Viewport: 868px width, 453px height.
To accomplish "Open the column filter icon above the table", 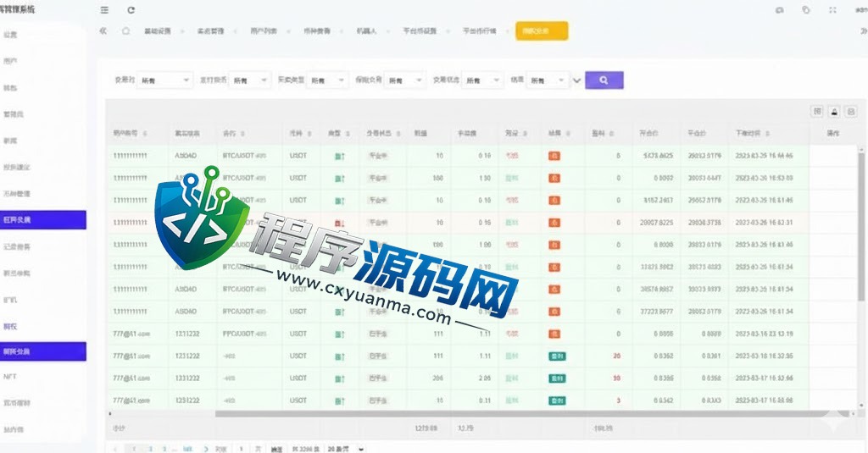I will coord(817,111).
